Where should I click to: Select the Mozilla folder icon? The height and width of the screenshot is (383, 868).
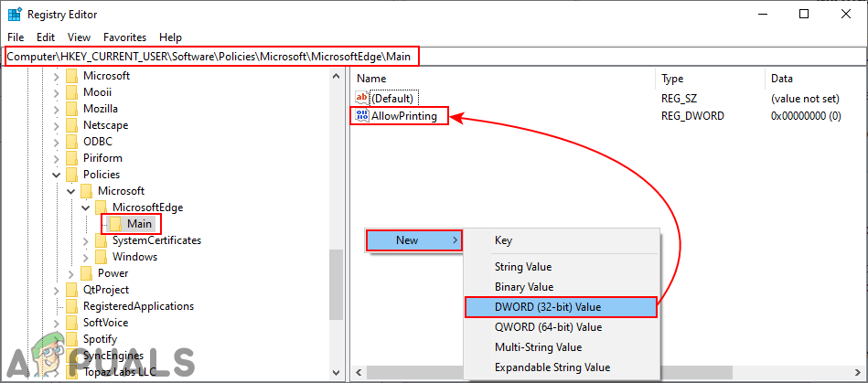[71, 109]
